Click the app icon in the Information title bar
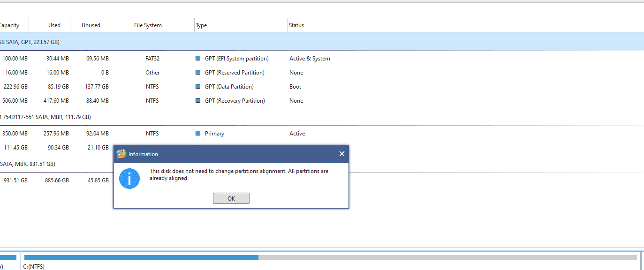 click(121, 154)
